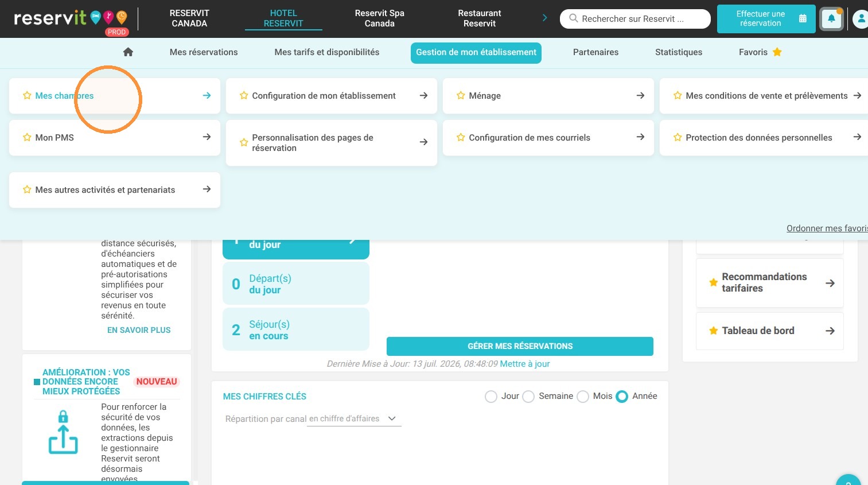Star Configuration de mes courriels as favorite

click(461, 137)
